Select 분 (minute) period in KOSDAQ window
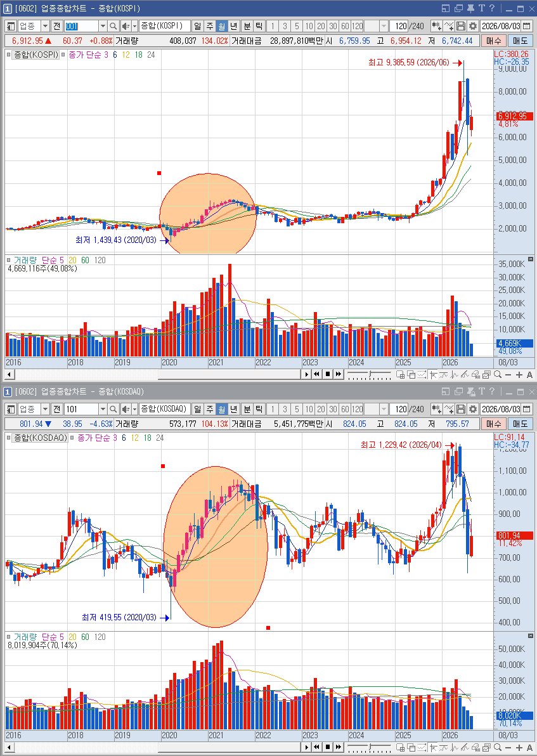 tap(247, 409)
